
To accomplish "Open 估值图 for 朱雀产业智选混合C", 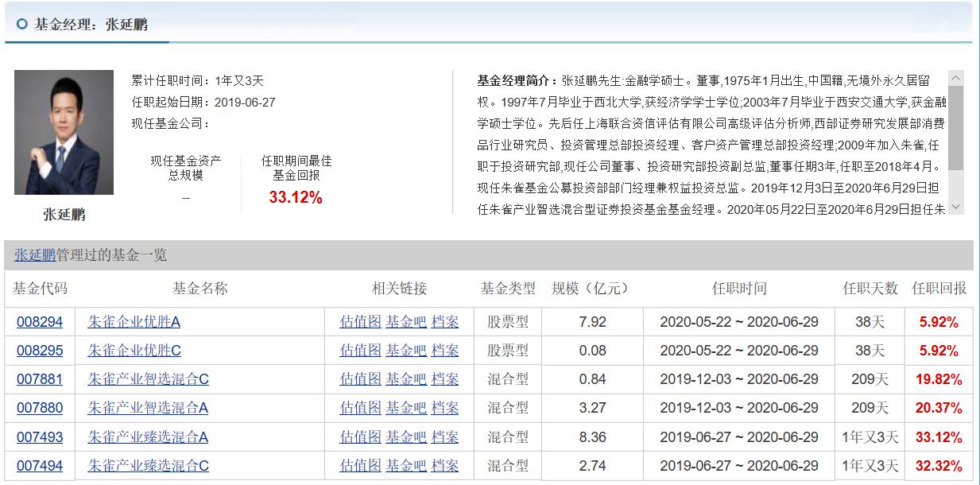I will coord(361,379).
